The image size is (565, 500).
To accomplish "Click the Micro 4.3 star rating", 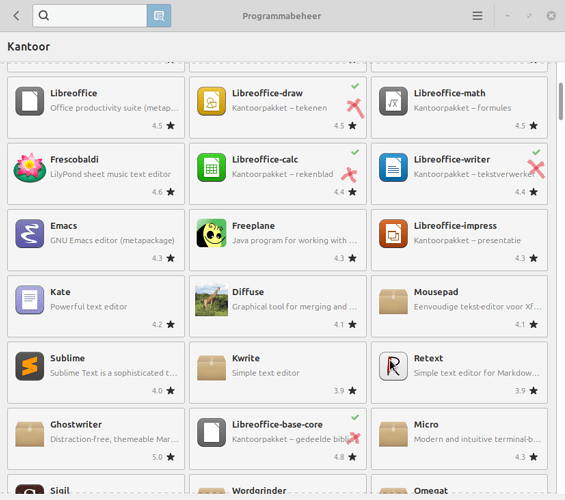I will pos(526,457).
